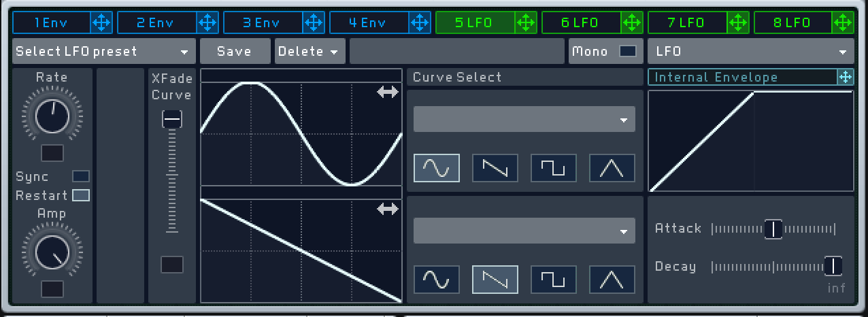This screenshot has width=868, height=317.
Task: Select triangle wave for the lower curve
Action: (x=612, y=279)
